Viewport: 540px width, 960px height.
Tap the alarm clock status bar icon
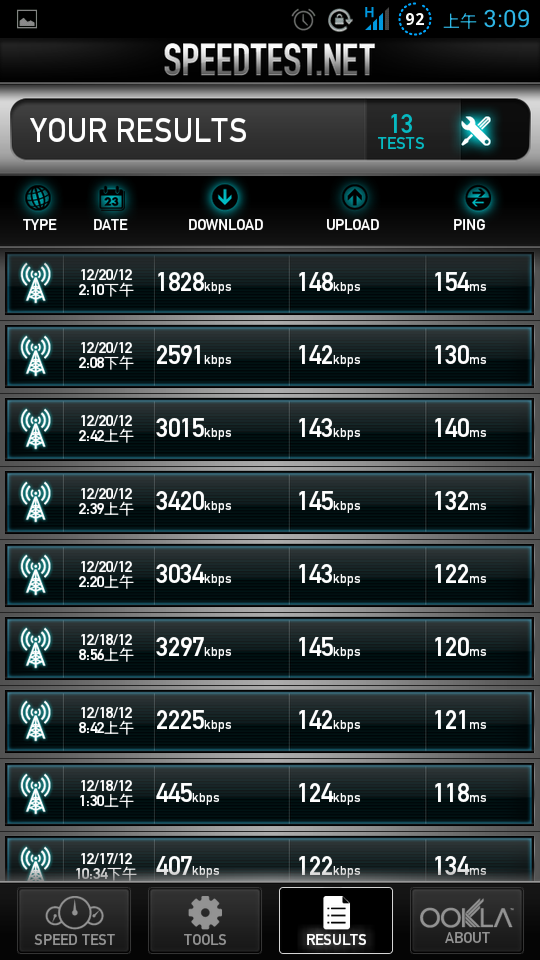coord(304,20)
